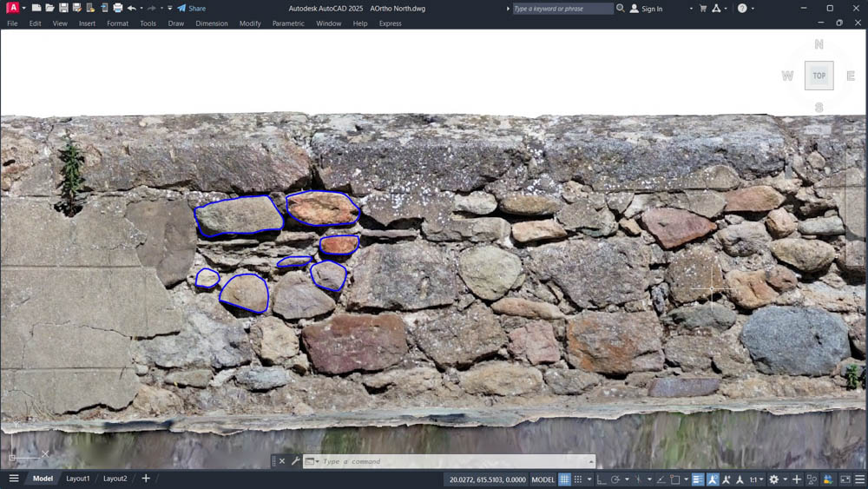The width and height of the screenshot is (868, 489).
Task: Click the Autodesk account triangle icon
Action: click(x=716, y=9)
